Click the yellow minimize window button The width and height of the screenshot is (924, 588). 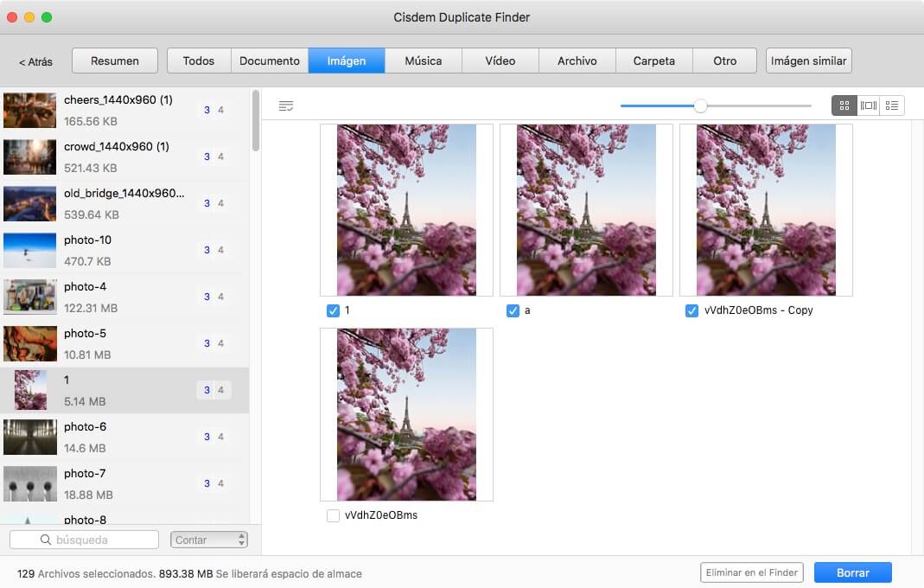click(29, 17)
